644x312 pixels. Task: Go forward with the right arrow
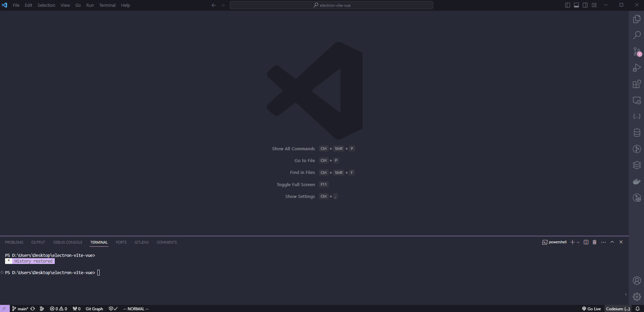coord(223,5)
